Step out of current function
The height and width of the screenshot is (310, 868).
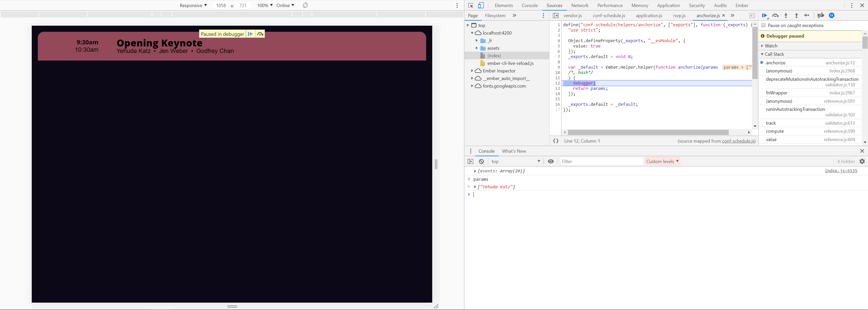pos(796,16)
